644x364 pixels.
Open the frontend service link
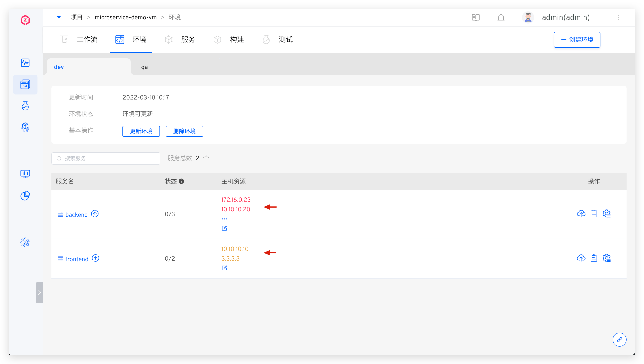[76, 259]
